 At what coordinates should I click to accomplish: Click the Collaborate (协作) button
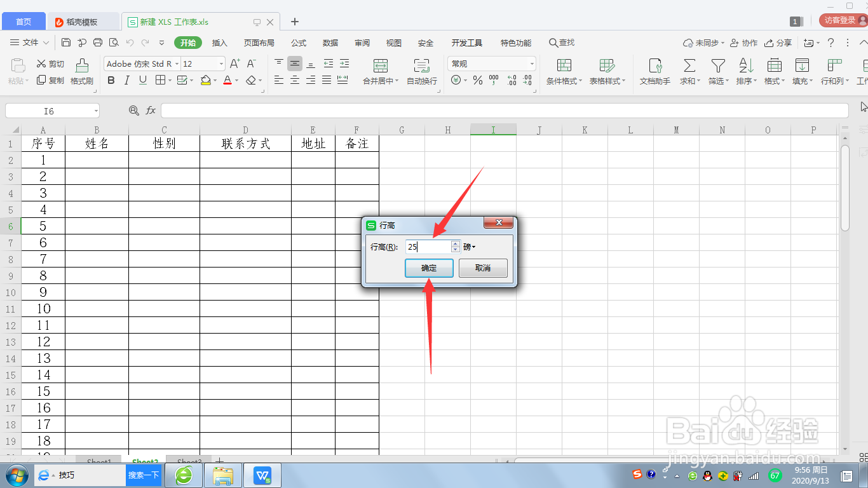(744, 43)
